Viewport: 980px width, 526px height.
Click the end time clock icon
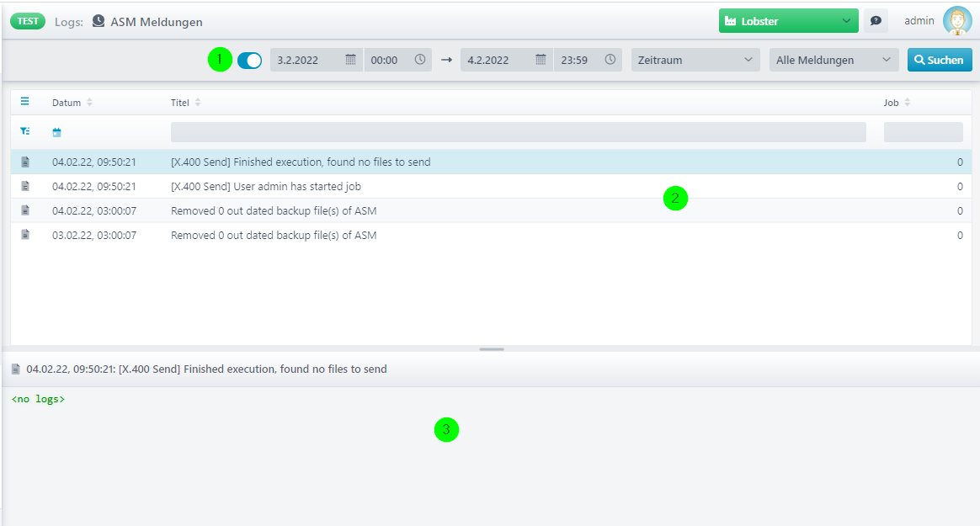(x=610, y=60)
